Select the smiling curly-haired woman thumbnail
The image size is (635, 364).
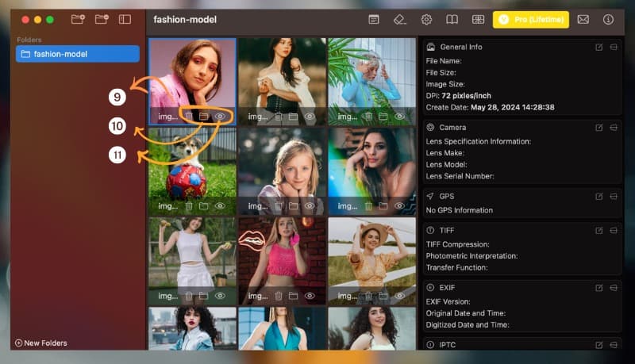click(x=371, y=328)
